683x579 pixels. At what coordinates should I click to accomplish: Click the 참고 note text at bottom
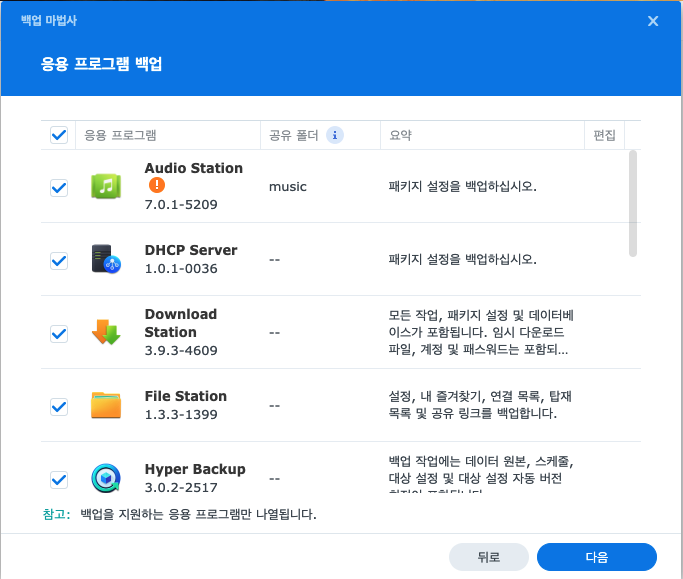coord(179,514)
